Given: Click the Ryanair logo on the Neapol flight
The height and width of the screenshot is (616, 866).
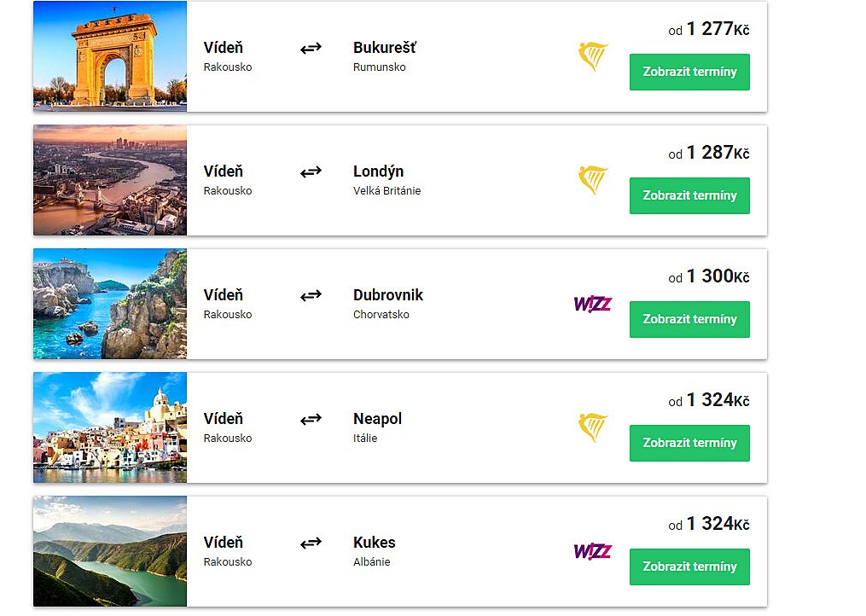Looking at the screenshot, I should pos(593,428).
